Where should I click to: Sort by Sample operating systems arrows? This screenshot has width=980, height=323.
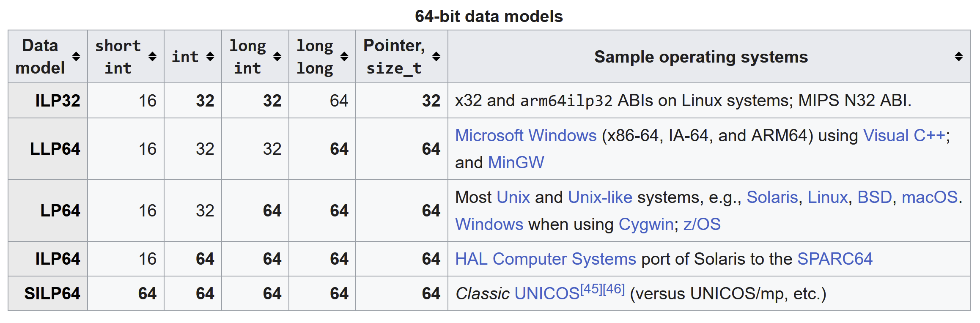tap(959, 57)
